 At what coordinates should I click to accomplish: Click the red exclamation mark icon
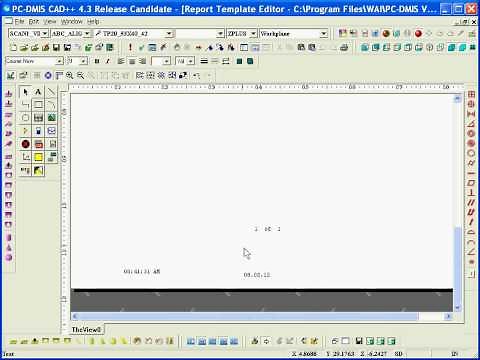coord(130,48)
